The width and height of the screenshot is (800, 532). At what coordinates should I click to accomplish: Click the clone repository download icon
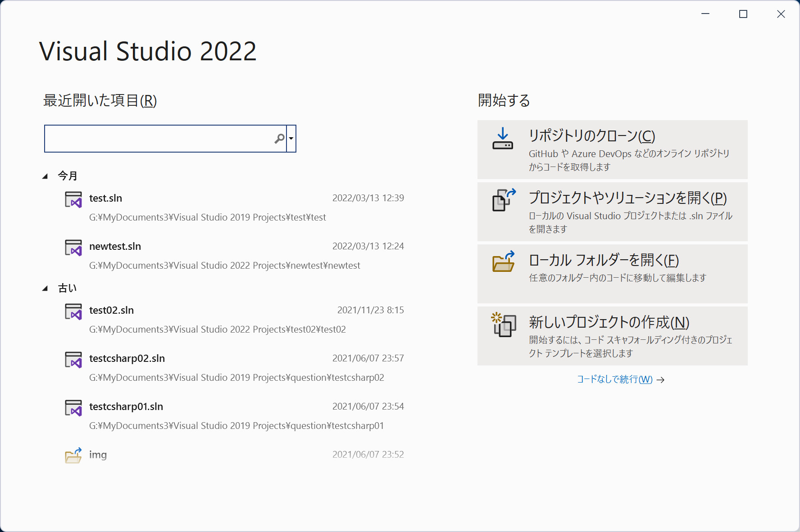(503, 139)
